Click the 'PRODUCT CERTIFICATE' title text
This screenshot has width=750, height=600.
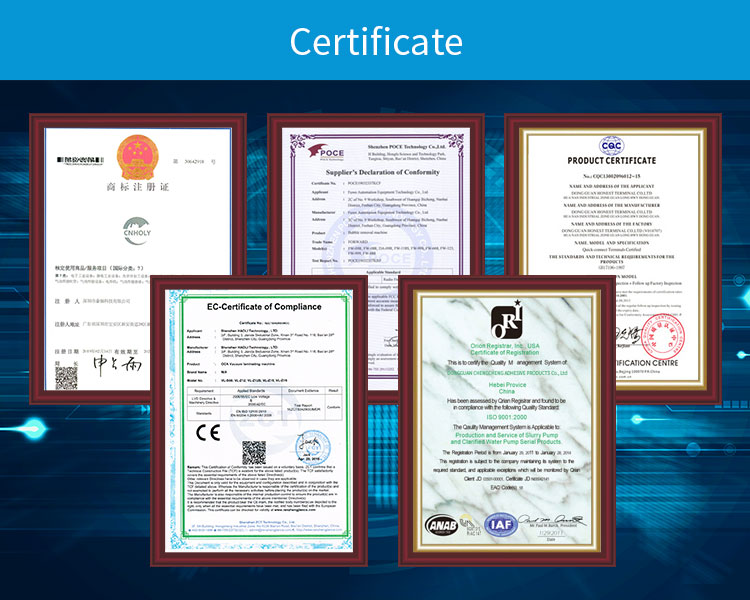point(612,161)
